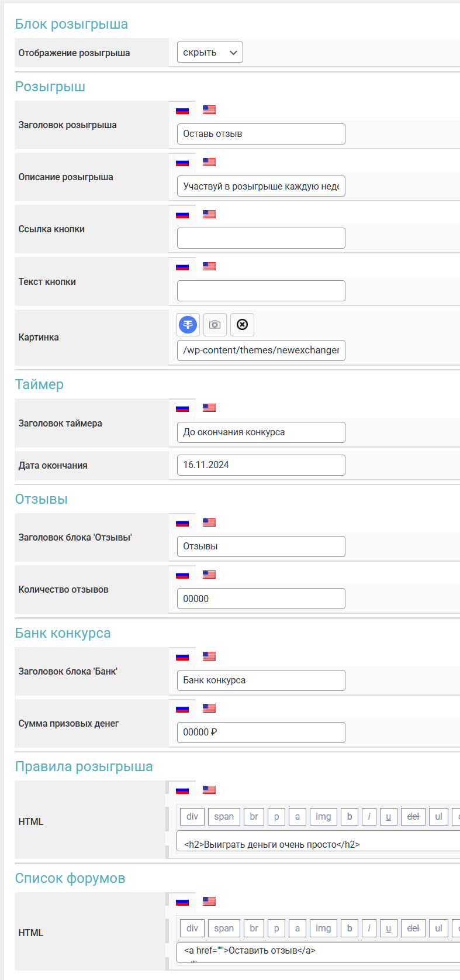Select US flag for 'Сумма призовых денег'

coord(209,709)
